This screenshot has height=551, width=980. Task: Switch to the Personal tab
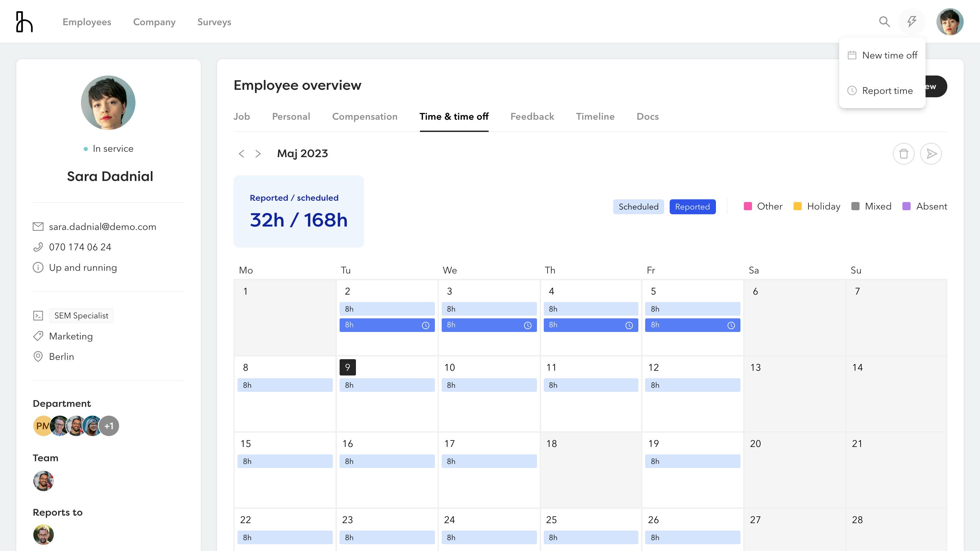coord(291,117)
